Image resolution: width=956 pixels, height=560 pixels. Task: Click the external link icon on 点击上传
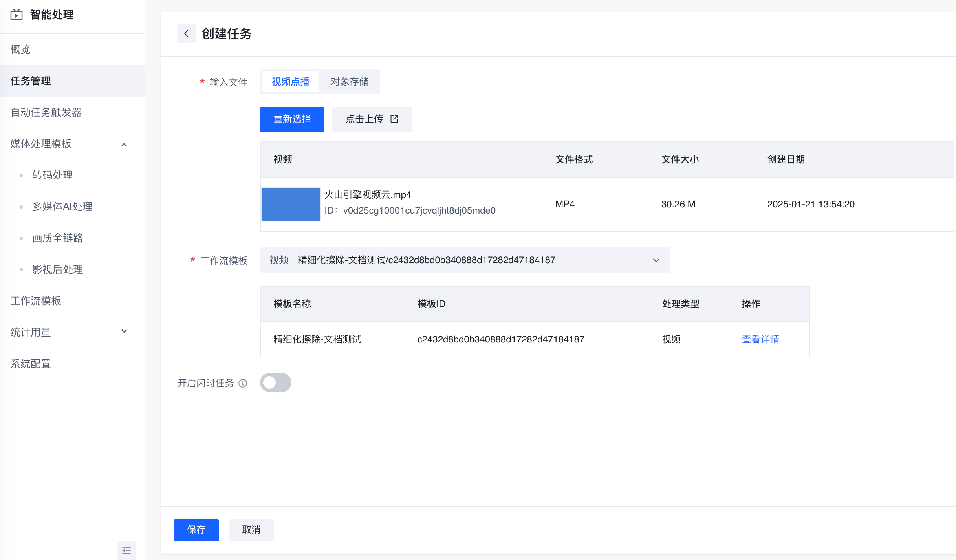394,119
